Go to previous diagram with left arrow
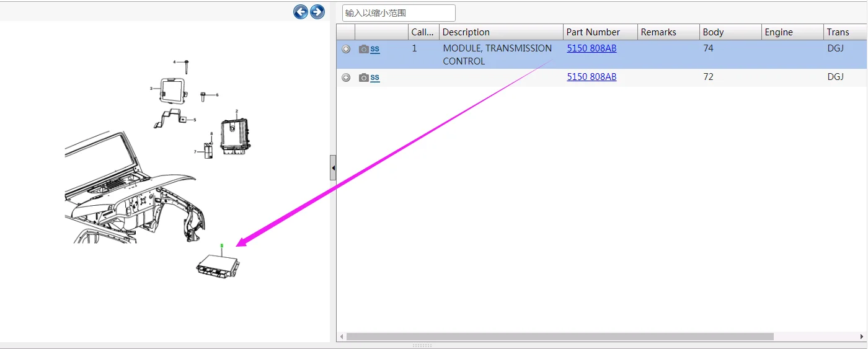The image size is (868, 349). [301, 11]
